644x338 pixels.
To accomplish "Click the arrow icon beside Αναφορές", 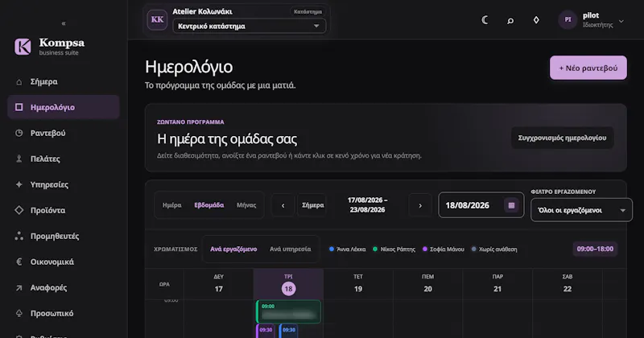I will click(x=19, y=287).
